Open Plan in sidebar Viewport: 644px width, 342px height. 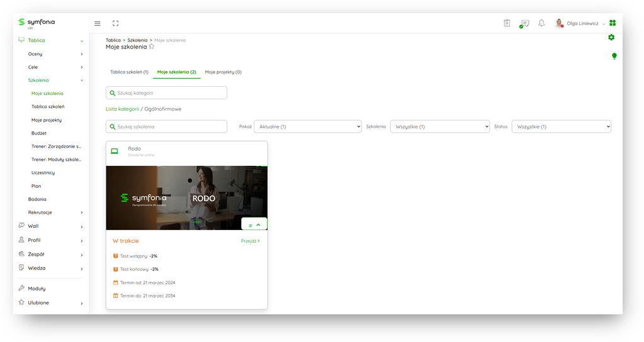(36, 186)
